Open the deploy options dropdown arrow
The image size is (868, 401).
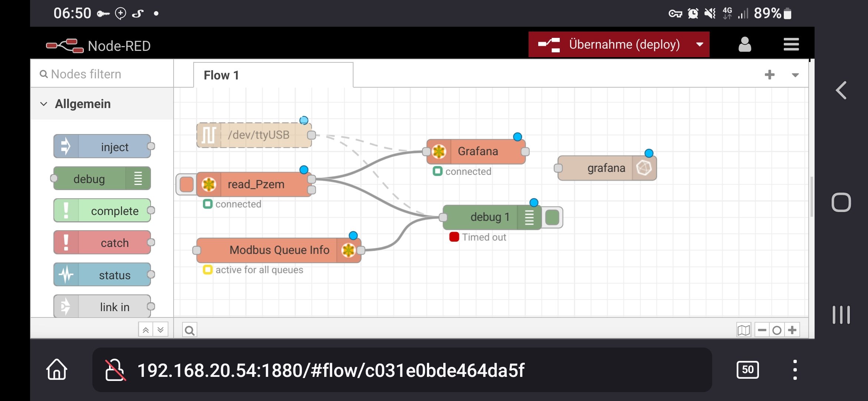click(700, 45)
